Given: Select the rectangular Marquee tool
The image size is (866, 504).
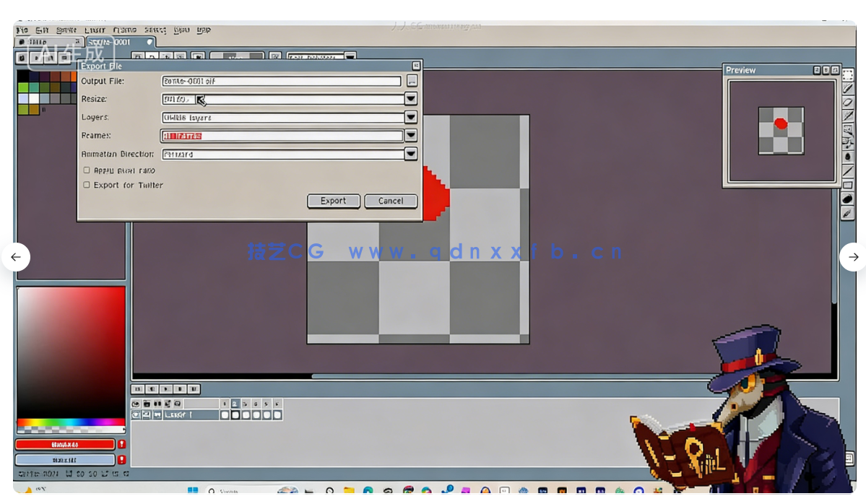Looking at the screenshot, I should (x=848, y=75).
